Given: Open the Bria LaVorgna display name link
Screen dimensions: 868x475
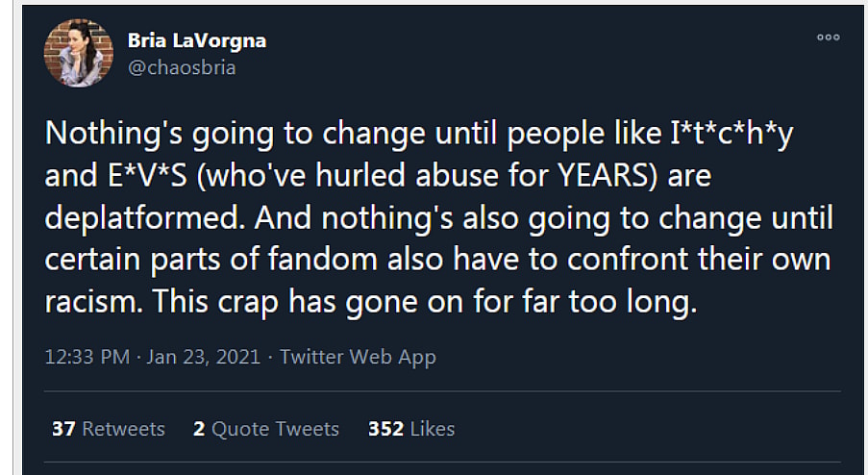Looking at the screenshot, I should click(196, 40).
